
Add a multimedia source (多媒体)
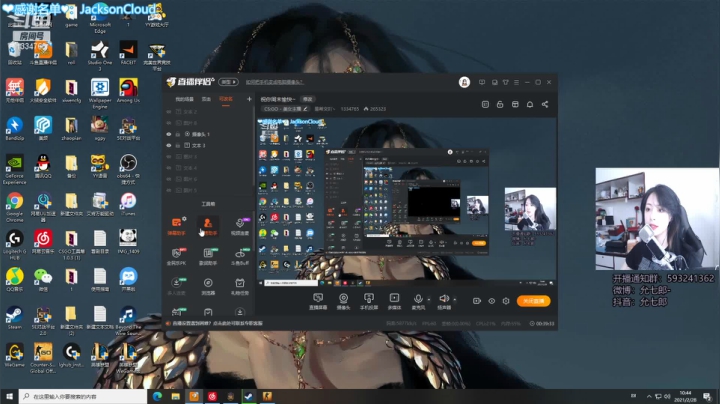[394, 302]
